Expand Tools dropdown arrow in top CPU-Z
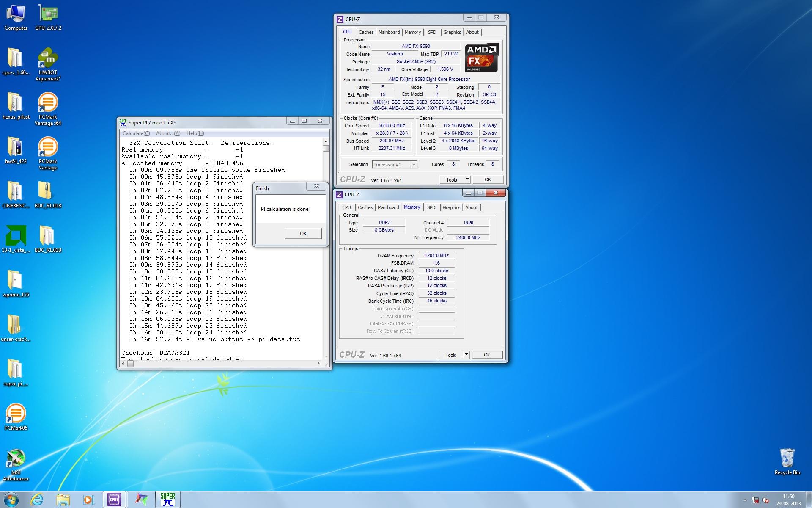Screen dimensions: 812x508 click(x=467, y=179)
